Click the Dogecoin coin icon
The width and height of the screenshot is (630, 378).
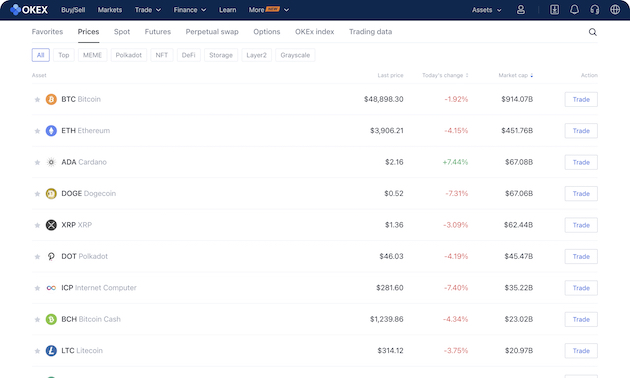tap(51, 194)
